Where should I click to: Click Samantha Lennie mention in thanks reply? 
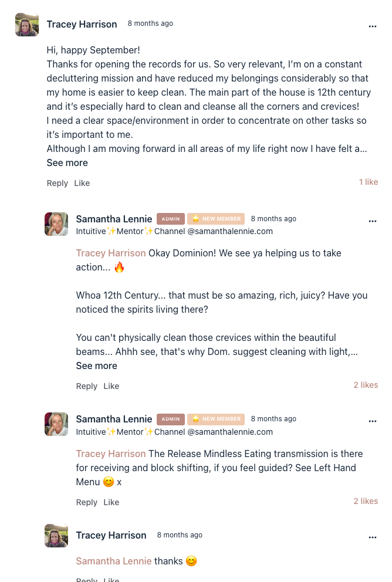click(114, 561)
